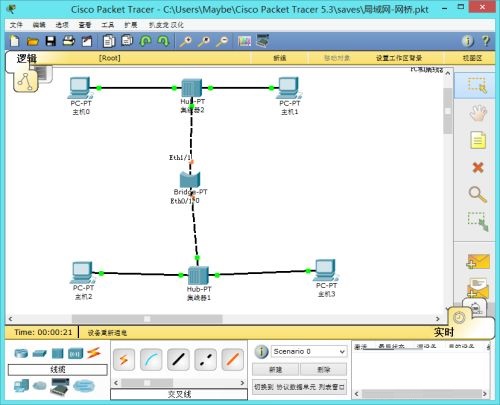The height and width of the screenshot is (405, 500).
Task: Select the Wireless Devices category icon
Action: pos(75,353)
